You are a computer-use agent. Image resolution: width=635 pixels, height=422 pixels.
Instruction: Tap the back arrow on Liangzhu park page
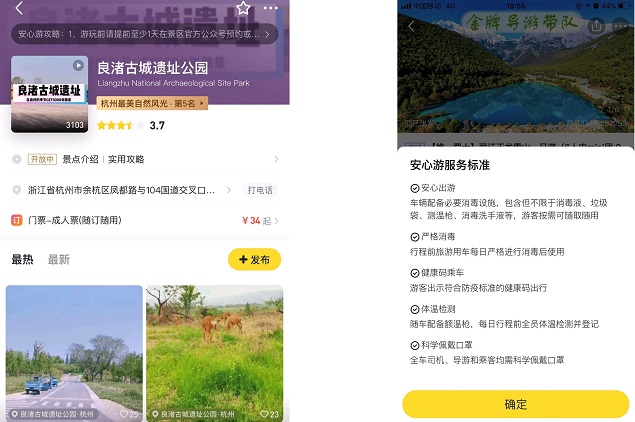pos(19,8)
